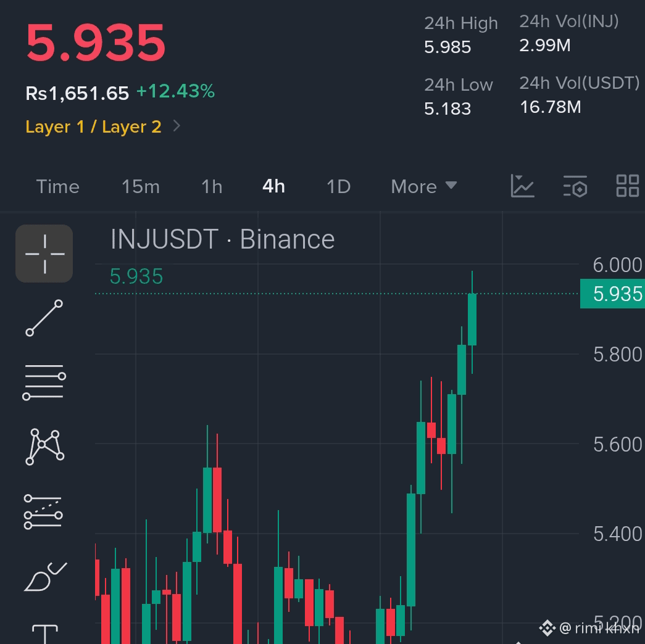Viewport: 645px width, 644px height.
Task: Select the 4h interval tab
Action: point(273,186)
